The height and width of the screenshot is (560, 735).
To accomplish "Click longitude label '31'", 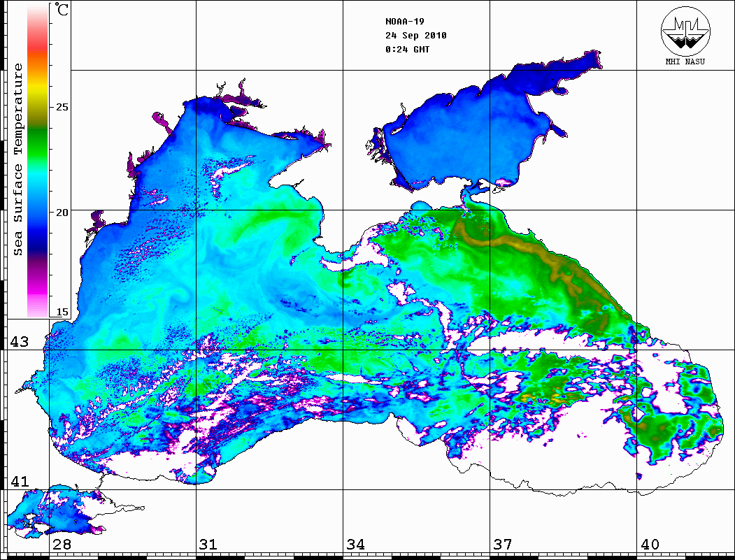I will [208, 544].
